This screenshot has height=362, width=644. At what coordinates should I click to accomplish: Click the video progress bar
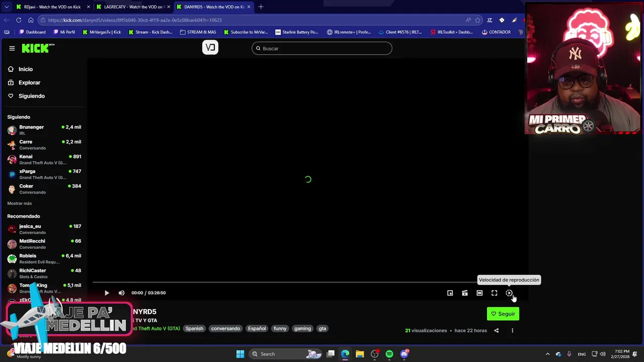coord(307,283)
